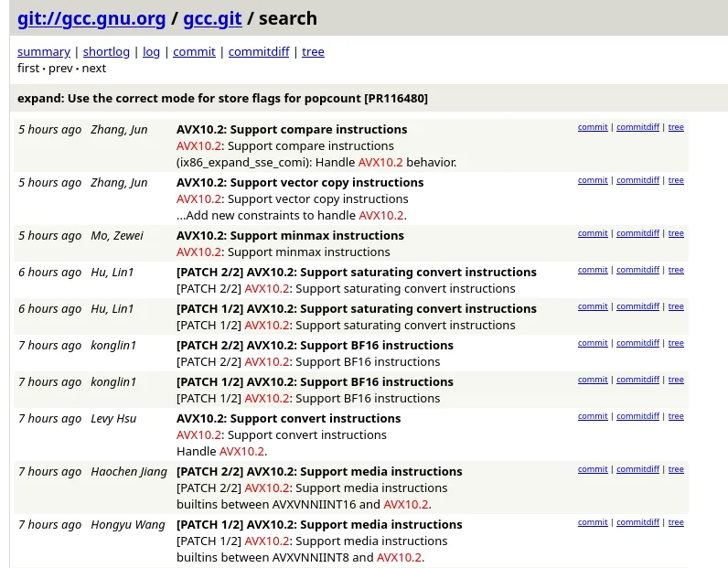This screenshot has width=728, height=568.
Task: Open '[PATCH 2/2] Support media instructions' bold title
Action: pyautogui.click(x=319, y=471)
